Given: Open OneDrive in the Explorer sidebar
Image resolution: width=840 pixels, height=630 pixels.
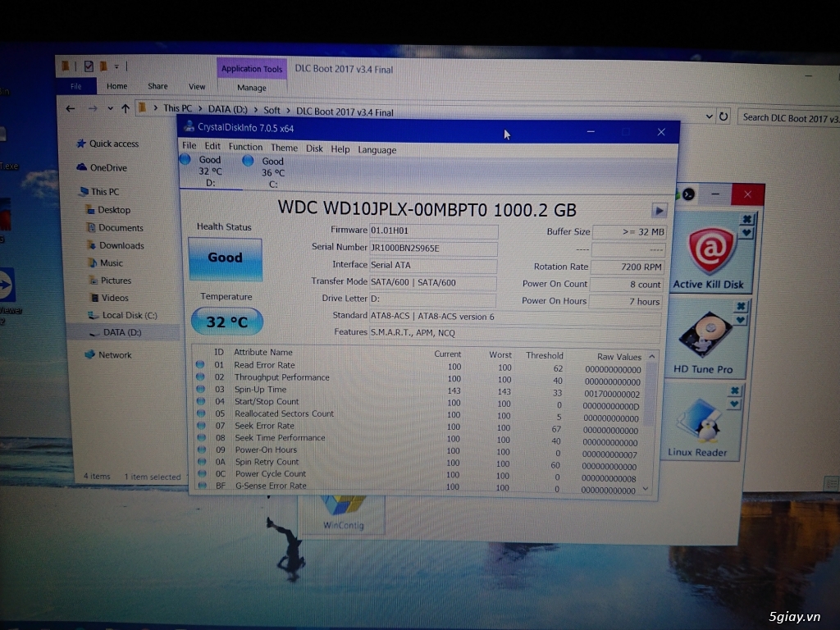Looking at the screenshot, I should pos(107,167).
